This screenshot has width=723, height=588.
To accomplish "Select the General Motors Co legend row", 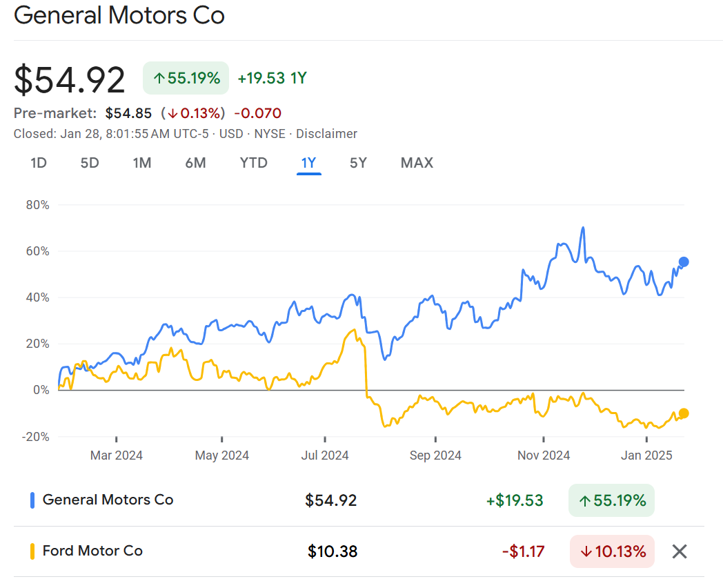I will click(x=108, y=500).
